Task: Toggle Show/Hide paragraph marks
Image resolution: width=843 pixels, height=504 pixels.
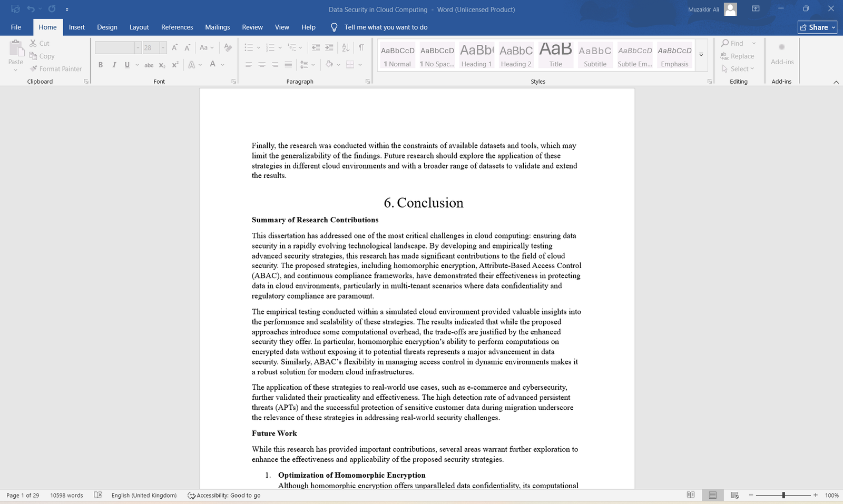Action: (361, 47)
